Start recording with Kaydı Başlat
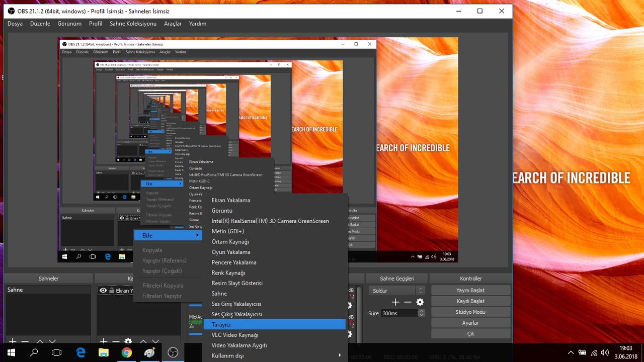 point(470,301)
